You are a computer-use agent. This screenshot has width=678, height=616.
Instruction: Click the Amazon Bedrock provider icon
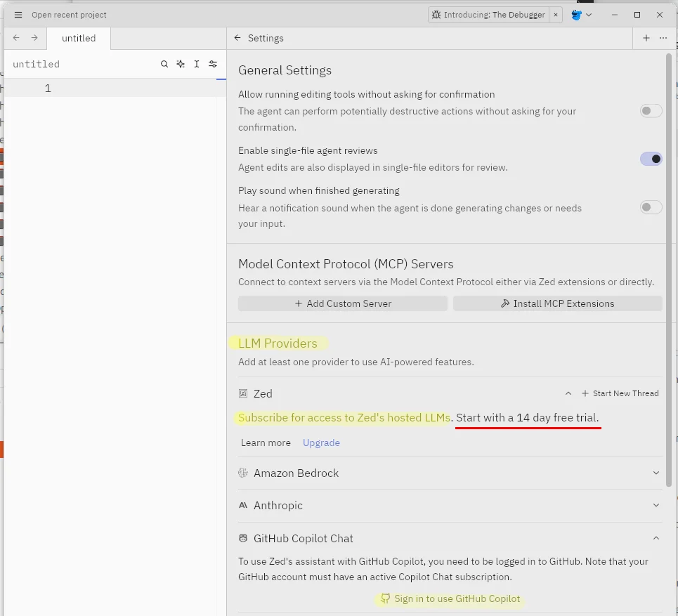click(x=243, y=473)
